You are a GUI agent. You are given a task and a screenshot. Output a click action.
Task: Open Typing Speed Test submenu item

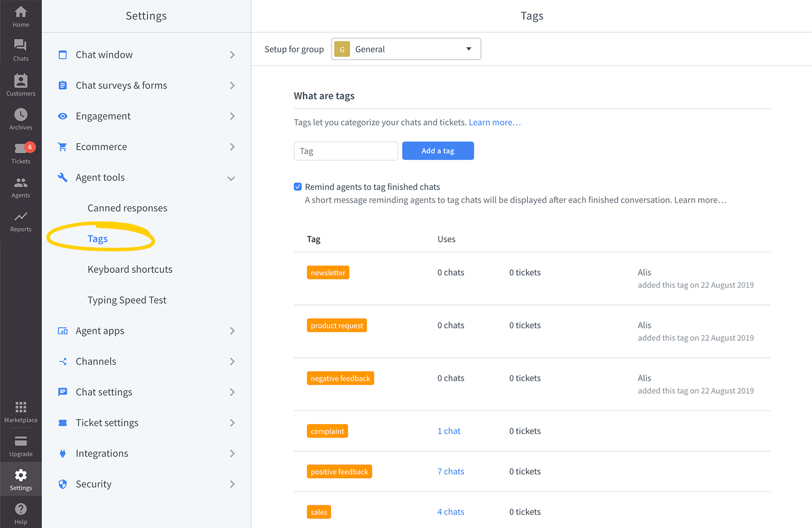pos(127,300)
